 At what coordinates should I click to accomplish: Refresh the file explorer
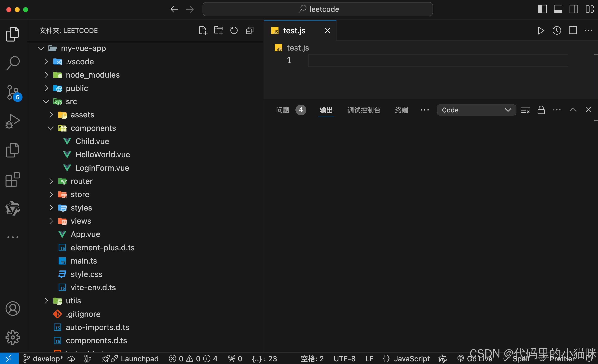(x=234, y=31)
